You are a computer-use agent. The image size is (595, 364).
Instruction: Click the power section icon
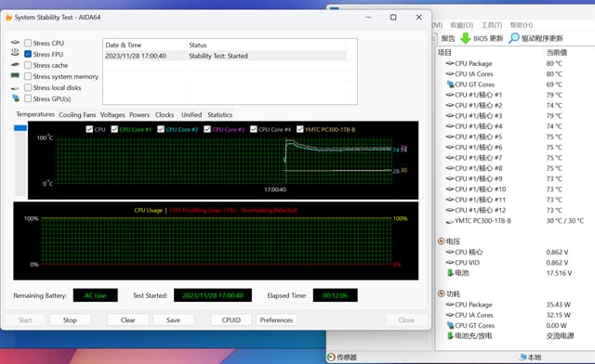441,293
